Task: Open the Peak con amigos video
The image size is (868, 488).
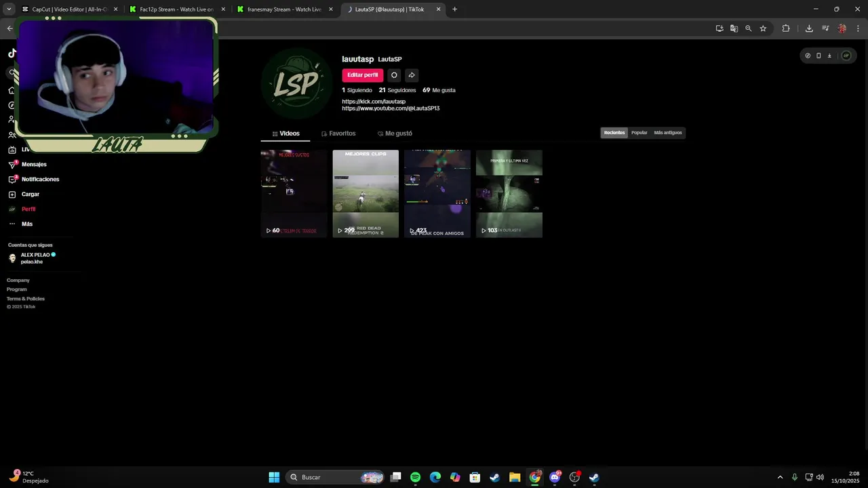Action: tap(437, 194)
